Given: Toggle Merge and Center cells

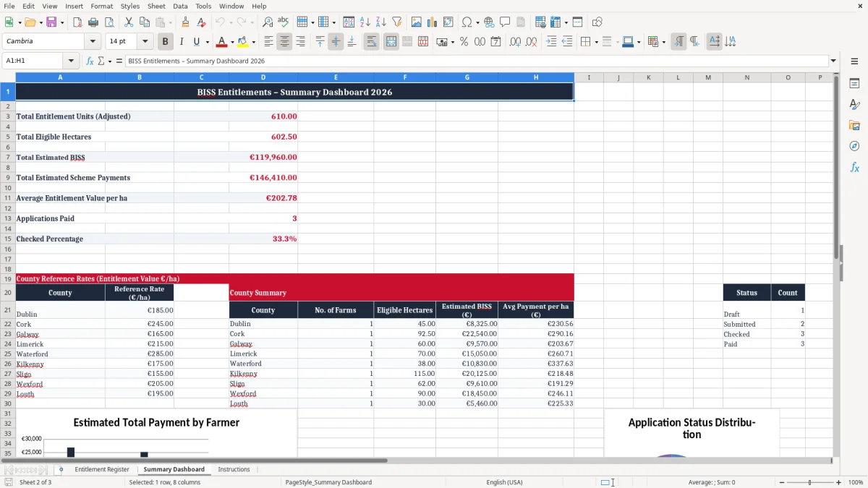Looking at the screenshot, I should tap(391, 42).
